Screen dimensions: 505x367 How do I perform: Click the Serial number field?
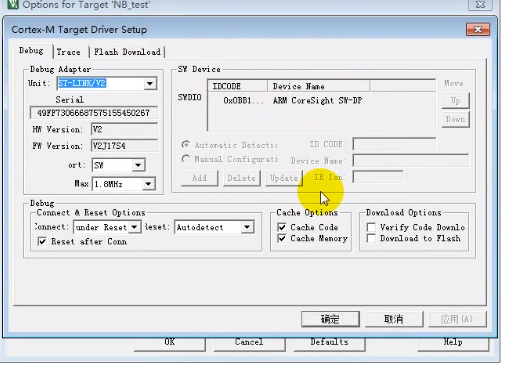coord(93,113)
